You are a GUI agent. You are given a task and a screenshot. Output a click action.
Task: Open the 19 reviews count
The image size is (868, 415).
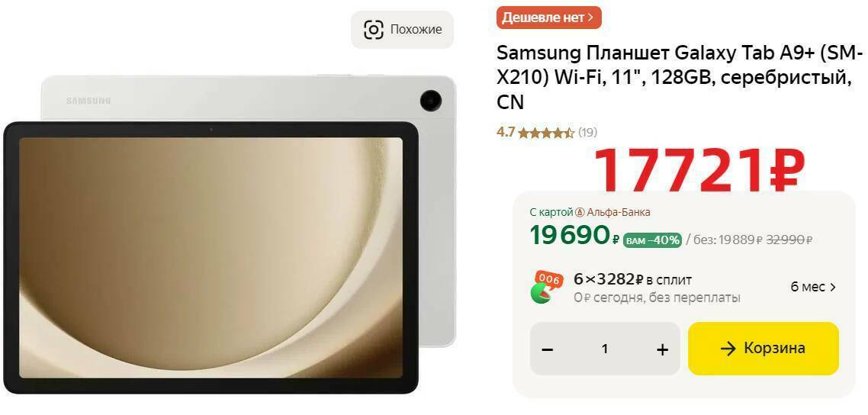pos(588,133)
